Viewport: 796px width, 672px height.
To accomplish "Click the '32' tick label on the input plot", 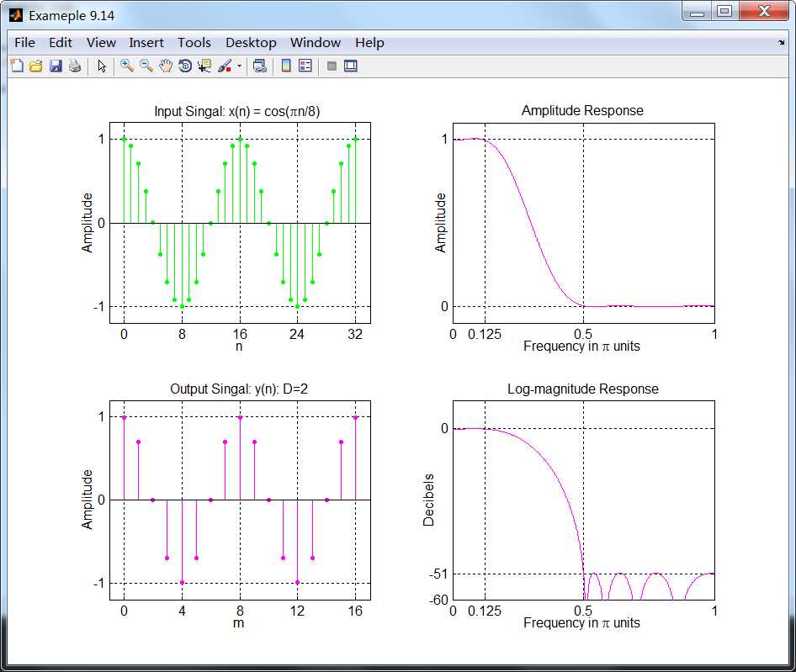I will [x=355, y=335].
